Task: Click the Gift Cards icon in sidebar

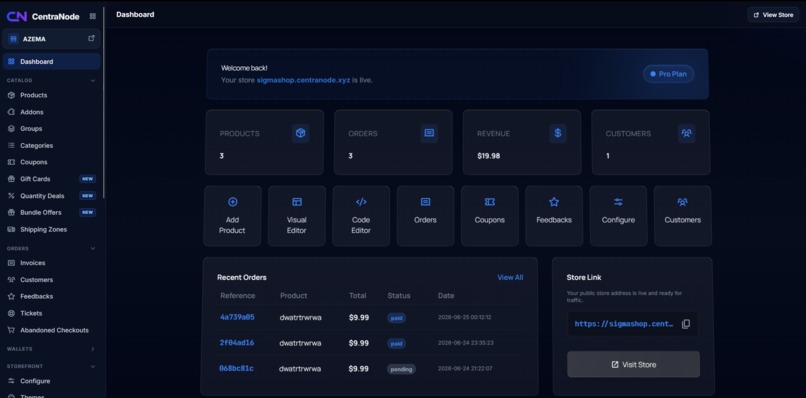Action: click(x=11, y=179)
